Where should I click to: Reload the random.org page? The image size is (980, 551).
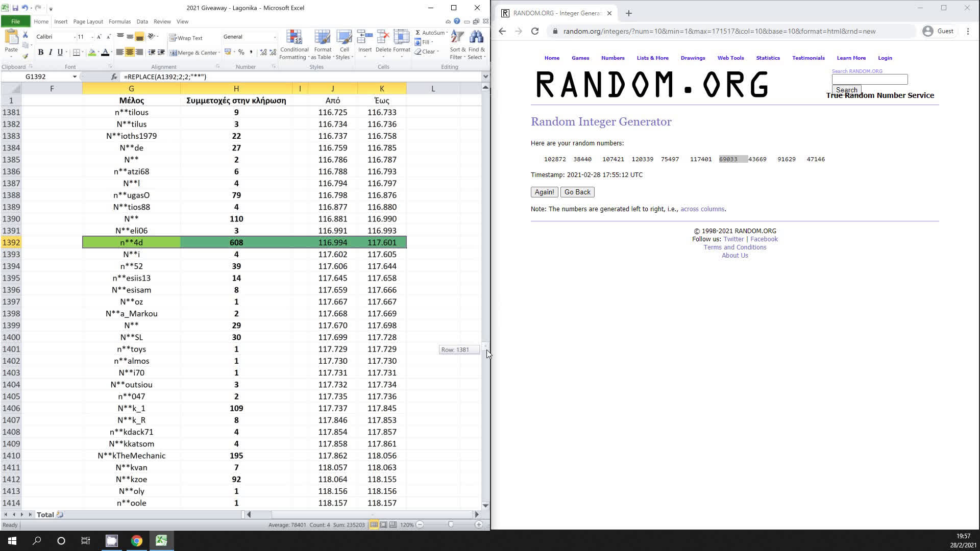tap(534, 31)
